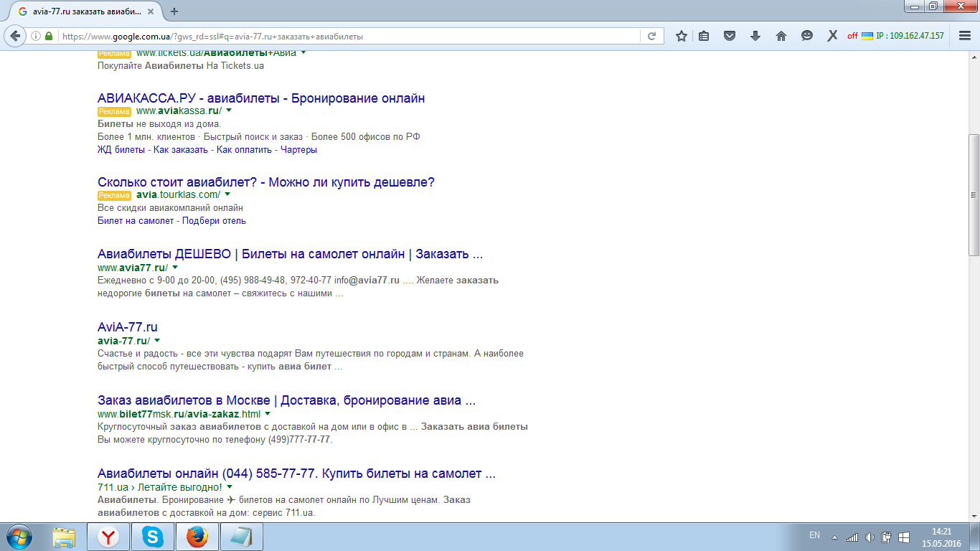
Task: Open the Чартеры sitelink
Action: pos(298,150)
